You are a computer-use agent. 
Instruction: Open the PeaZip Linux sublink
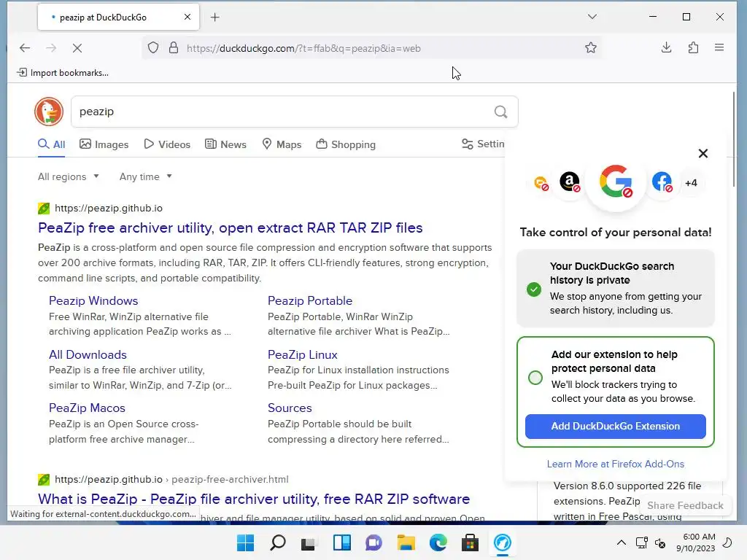(x=303, y=355)
